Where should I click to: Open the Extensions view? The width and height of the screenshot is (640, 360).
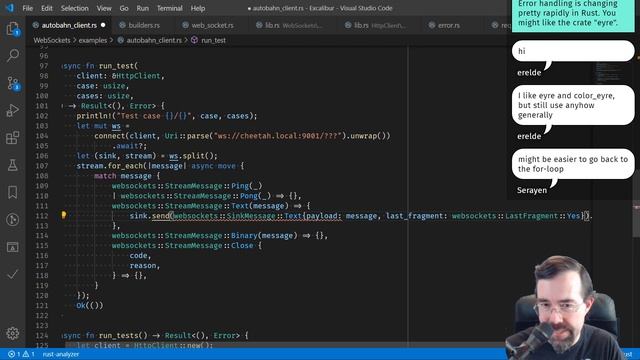coord(13,138)
